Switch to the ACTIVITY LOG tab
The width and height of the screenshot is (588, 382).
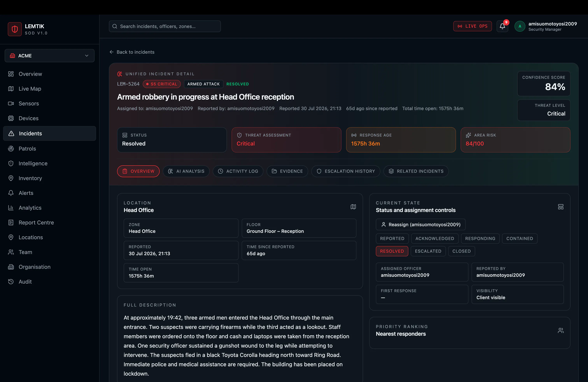(x=238, y=171)
